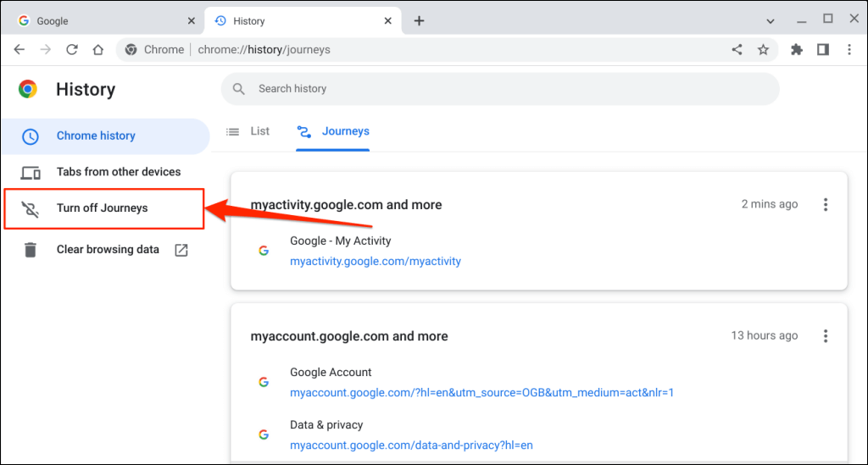Maximize the Chrome window
The height and width of the screenshot is (465, 868).
tap(828, 19)
